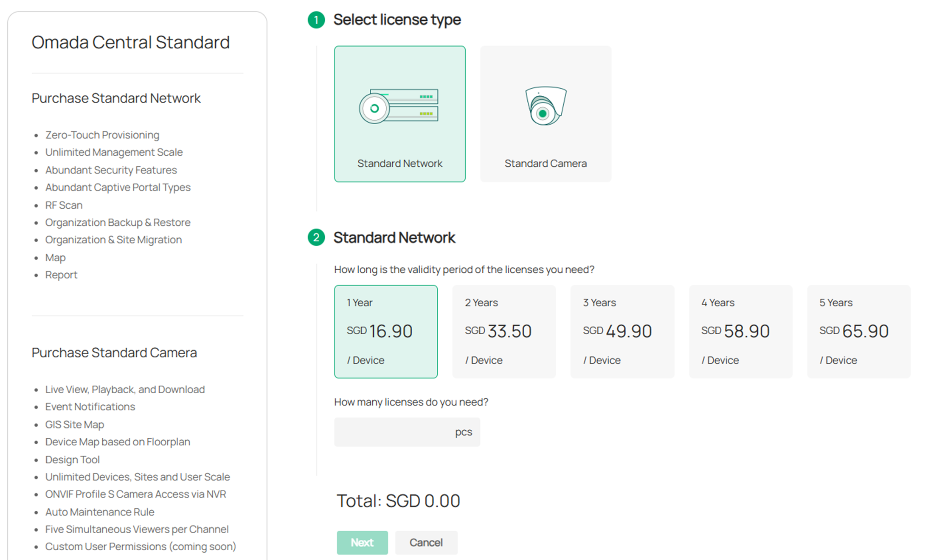Click the network switch device icon

click(x=399, y=106)
